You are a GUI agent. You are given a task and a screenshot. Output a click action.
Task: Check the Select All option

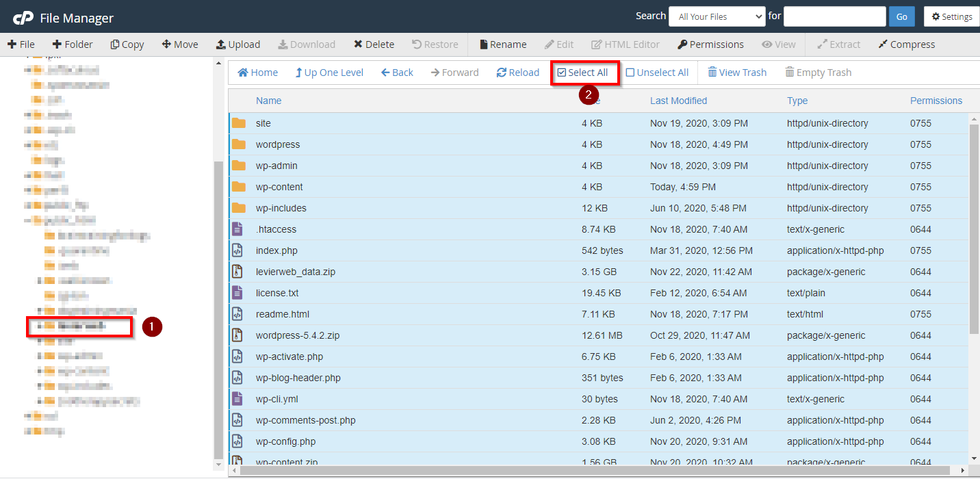pyautogui.click(x=582, y=73)
